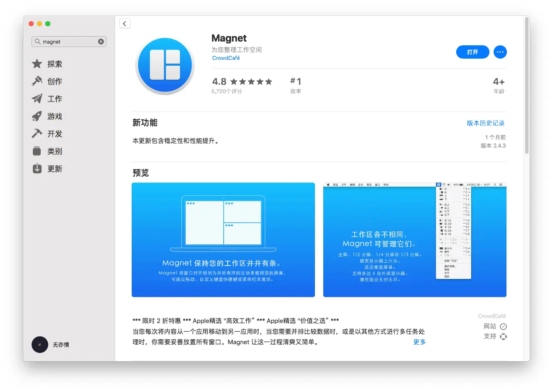
Task: Expand description with 更多 link
Action: (x=419, y=342)
